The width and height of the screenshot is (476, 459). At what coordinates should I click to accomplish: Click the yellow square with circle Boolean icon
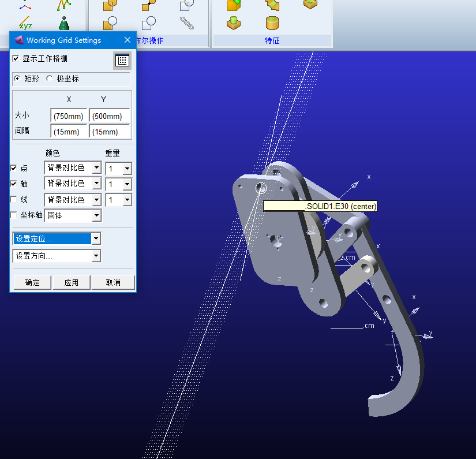coord(110,23)
